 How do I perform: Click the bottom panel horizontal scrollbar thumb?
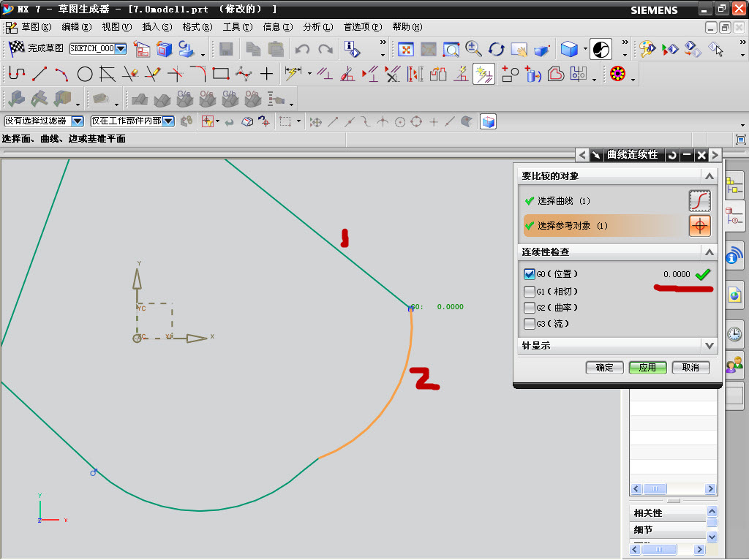(x=659, y=550)
